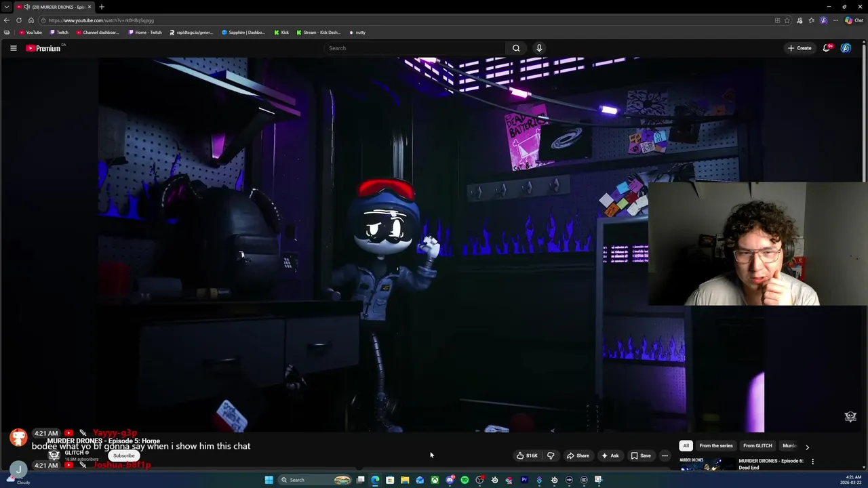This screenshot has height=488, width=868.
Task: Go to YouTube Premium home logo
Action: [44, 48]
